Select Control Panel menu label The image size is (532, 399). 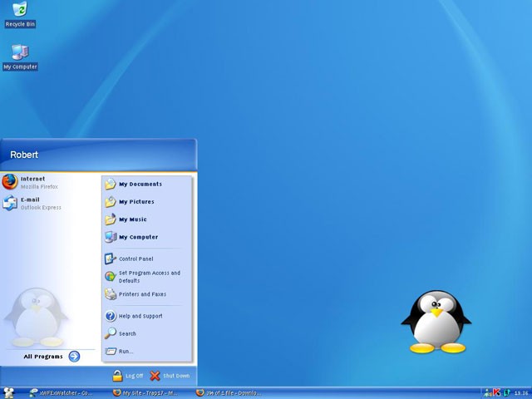[136, 259]
